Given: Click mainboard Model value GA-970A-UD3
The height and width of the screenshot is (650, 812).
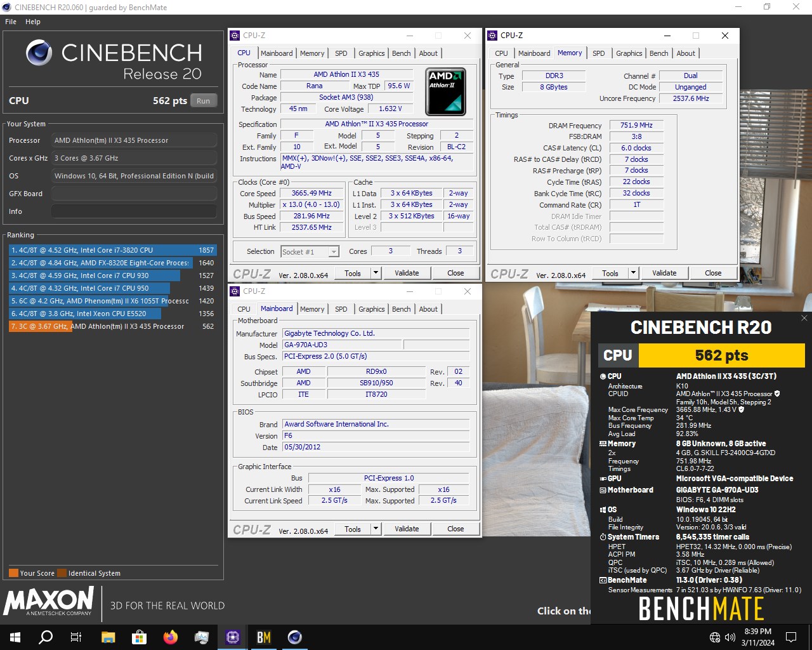Looking at the screenshot, I should coord(341,345).
